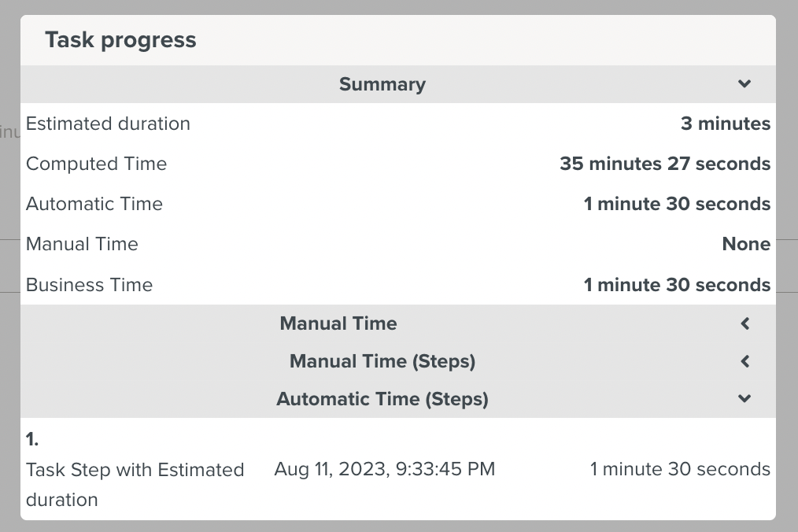Select the Business Time label
This screenshot has height=532, width=798.
(89, 285)
